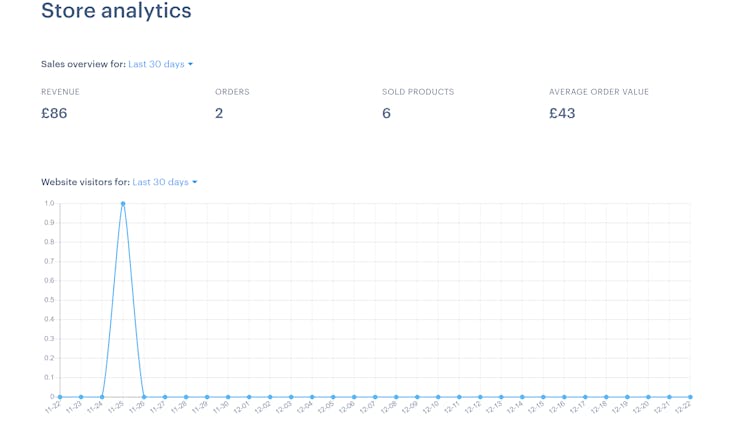Click the £43 average order value
This screenshot has height=422, width=750.
pyautogui.click(x=562, y=113)
